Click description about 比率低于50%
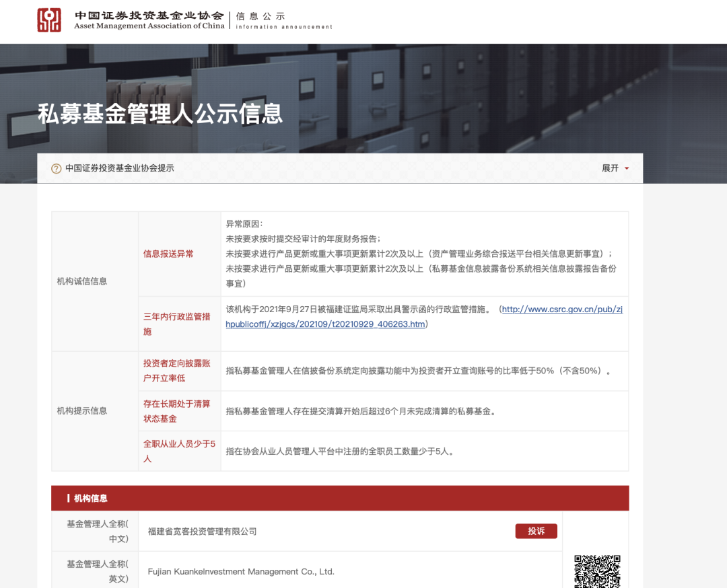The width and height of the screenshot is (727, 588). (x=419, y=371)
